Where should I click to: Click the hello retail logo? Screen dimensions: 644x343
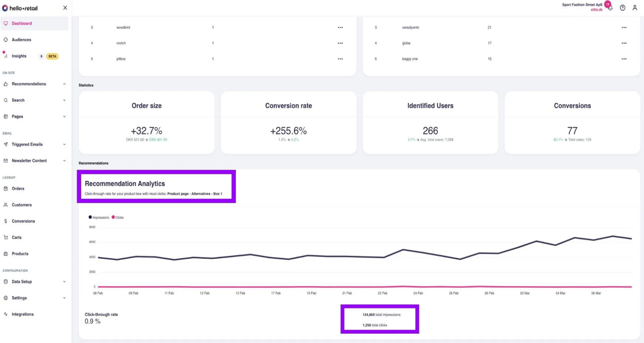tap(20, 8)
